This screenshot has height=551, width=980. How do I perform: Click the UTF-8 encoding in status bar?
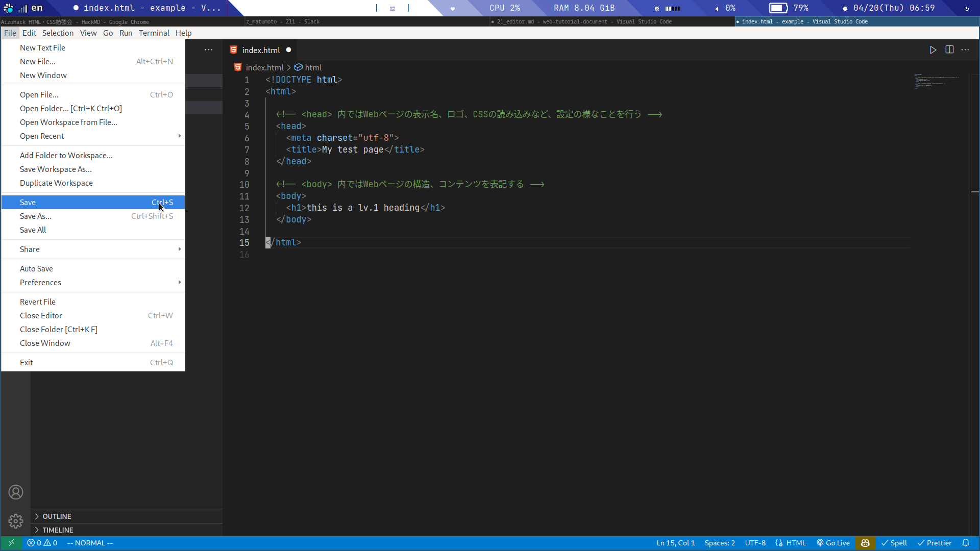pyautogui.click(x=755, y=543)
